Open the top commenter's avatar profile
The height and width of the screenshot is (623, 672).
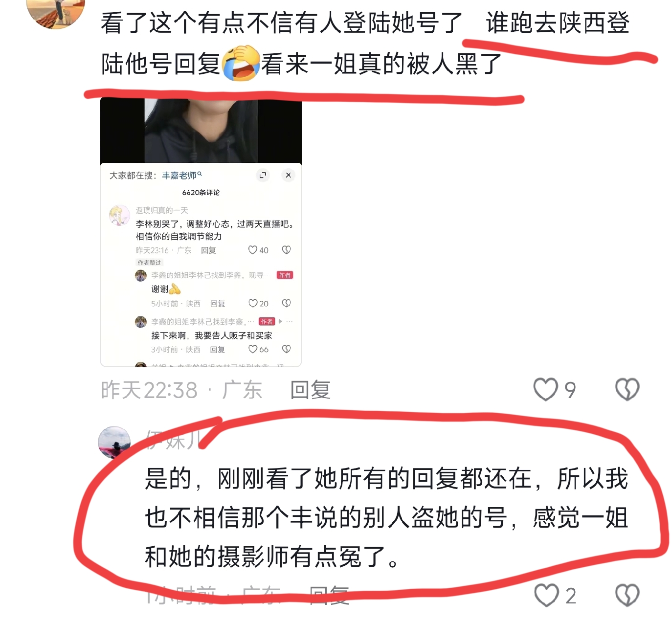click(x=55, y=12)
